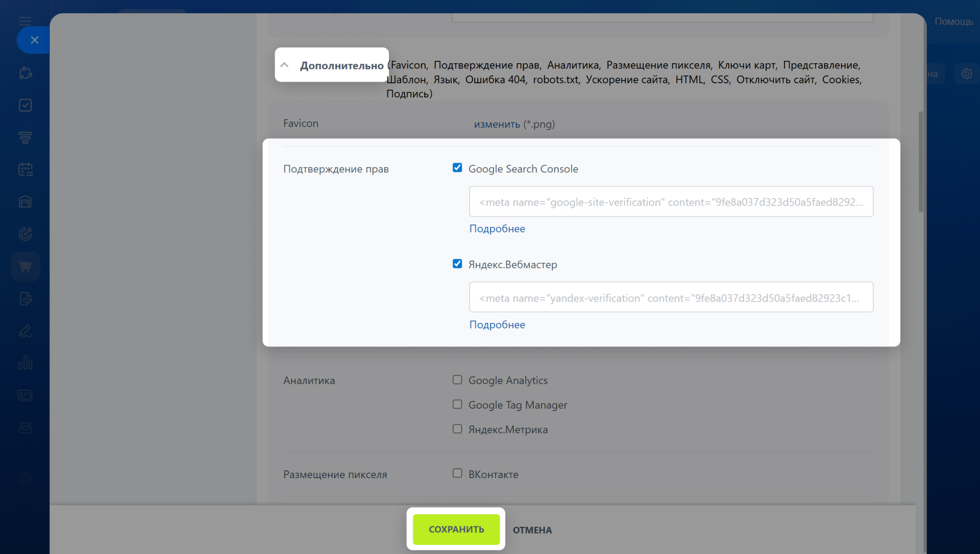
Task: Click the 'Яндекс.Метрика' label text
Action: (508, 430)
